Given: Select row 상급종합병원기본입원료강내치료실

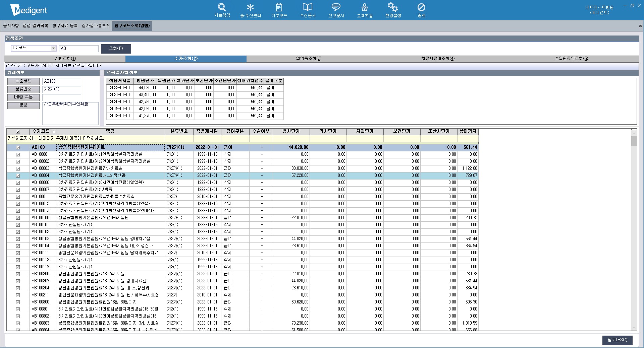Looking at the screenshot, I should tap(243, 168).
